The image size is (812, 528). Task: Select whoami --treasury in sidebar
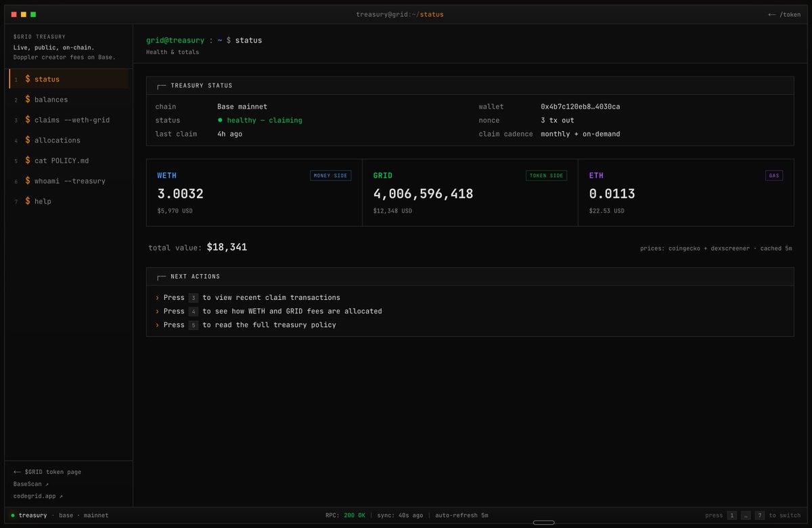pos(69,181)
